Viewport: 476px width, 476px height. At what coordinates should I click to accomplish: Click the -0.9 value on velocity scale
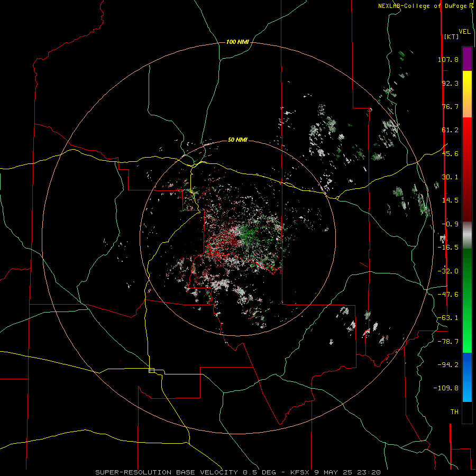450,224
